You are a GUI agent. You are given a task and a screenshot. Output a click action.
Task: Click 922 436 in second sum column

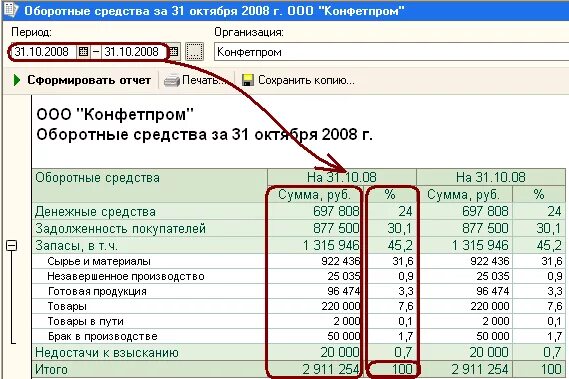pos(490,261)
